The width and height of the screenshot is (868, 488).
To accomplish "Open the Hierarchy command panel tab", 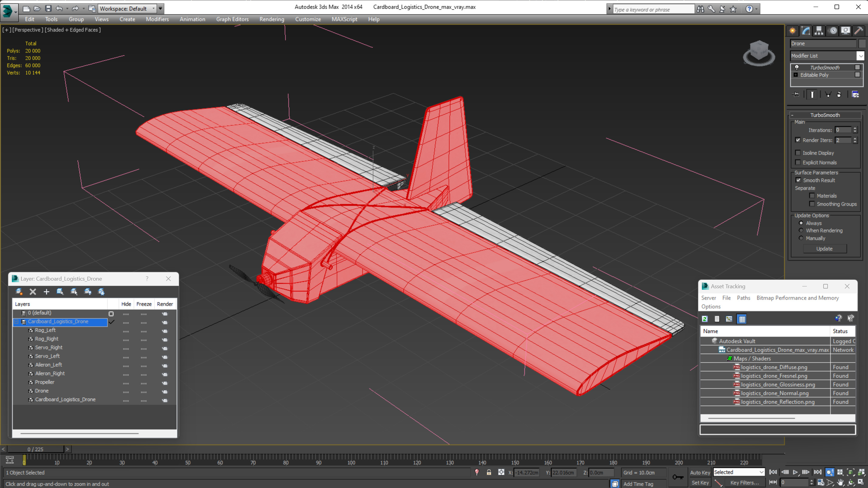I will pyautogui.click(x=819, y=31).
